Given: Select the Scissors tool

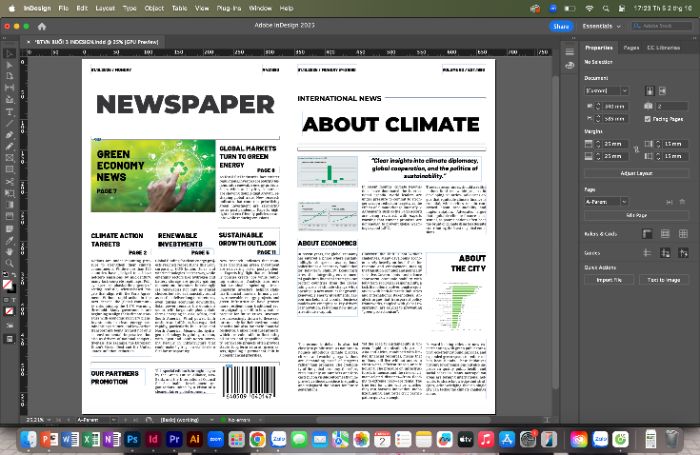Looking at the screenshot, I should click(x=9, y=182).
